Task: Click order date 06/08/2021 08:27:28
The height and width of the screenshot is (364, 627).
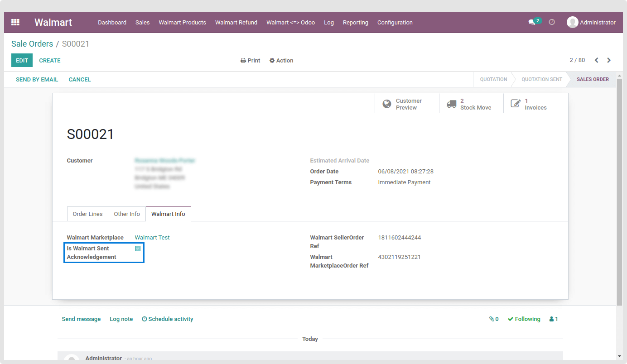Action: 405,172
